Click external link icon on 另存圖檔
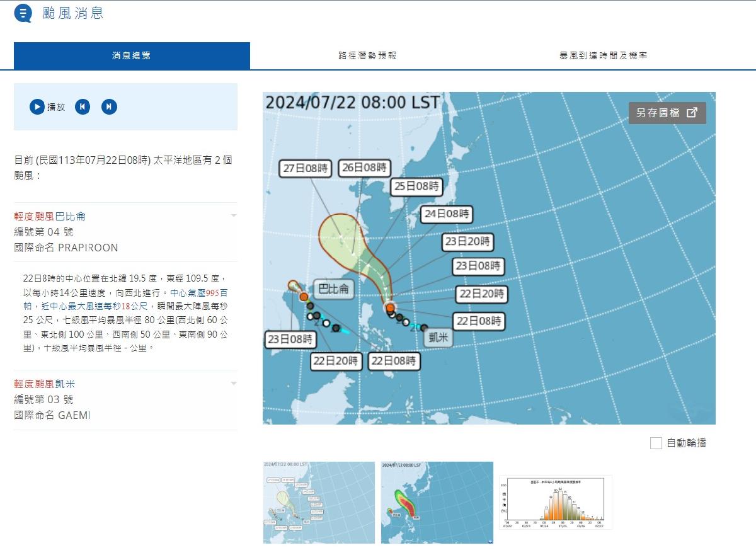Screen dimensions: 756x560 coord(692,113)
